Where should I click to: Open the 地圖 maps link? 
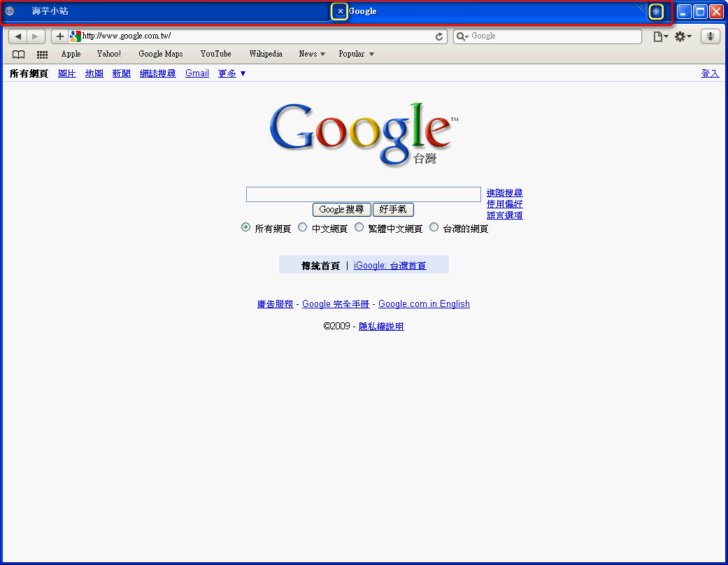coord(94,73)
